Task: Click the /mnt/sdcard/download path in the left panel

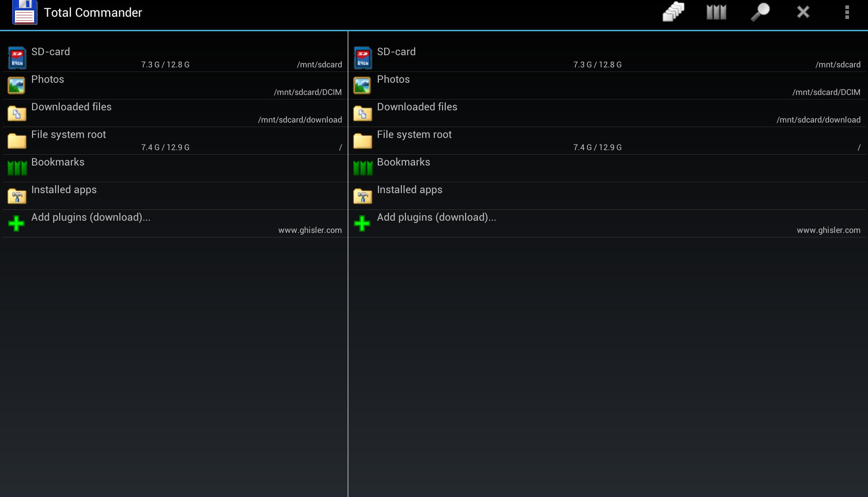Action: [x=300, y=120]
